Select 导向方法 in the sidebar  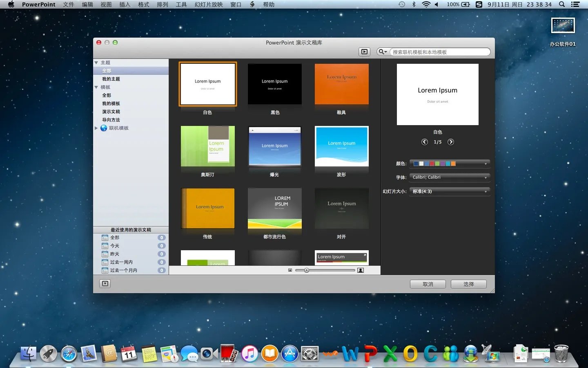[111, 120]
